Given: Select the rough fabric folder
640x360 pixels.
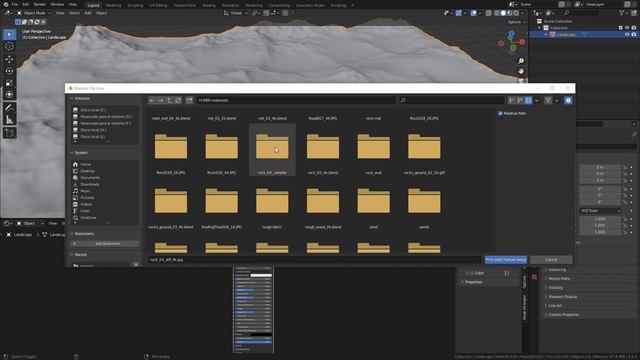Looking at the screenshot, I should 272,205.
